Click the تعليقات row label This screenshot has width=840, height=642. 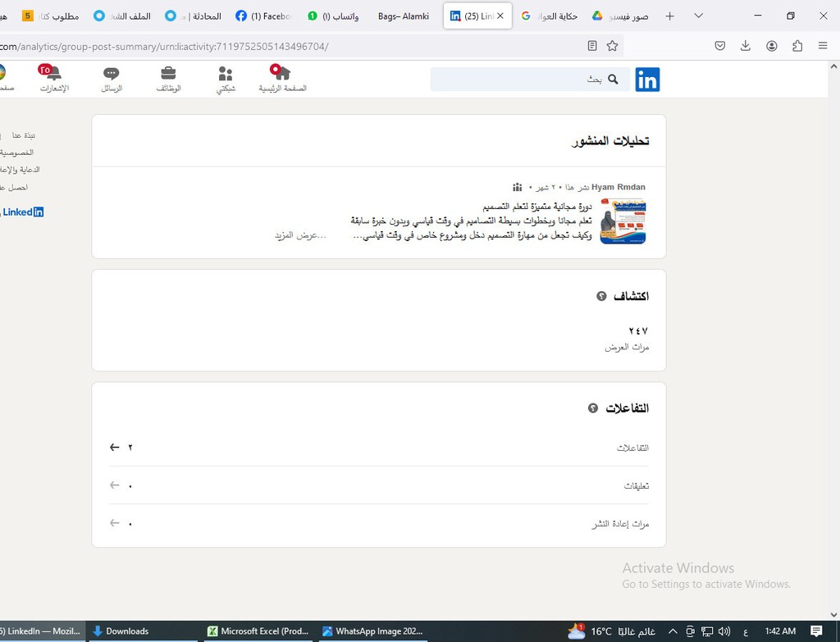coord(637,485)
